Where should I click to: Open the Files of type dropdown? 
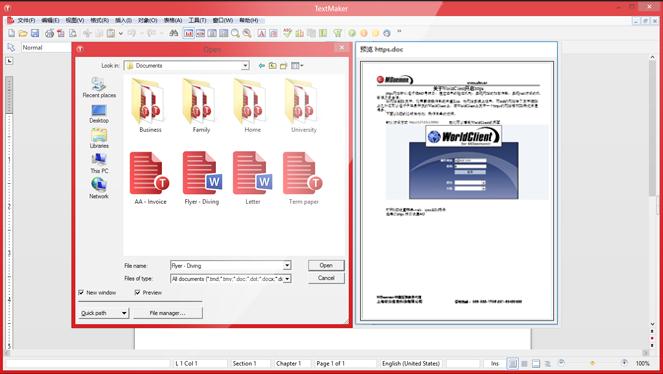287,278
